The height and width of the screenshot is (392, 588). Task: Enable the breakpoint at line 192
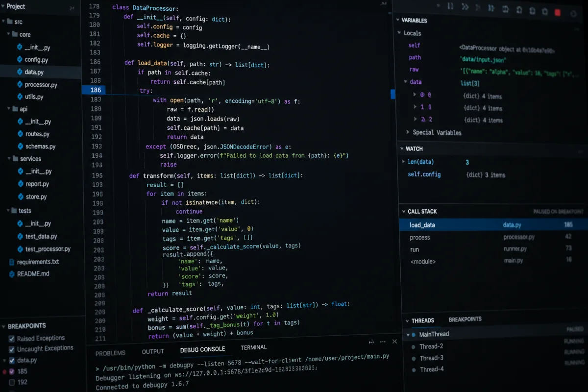pos(12,382)
